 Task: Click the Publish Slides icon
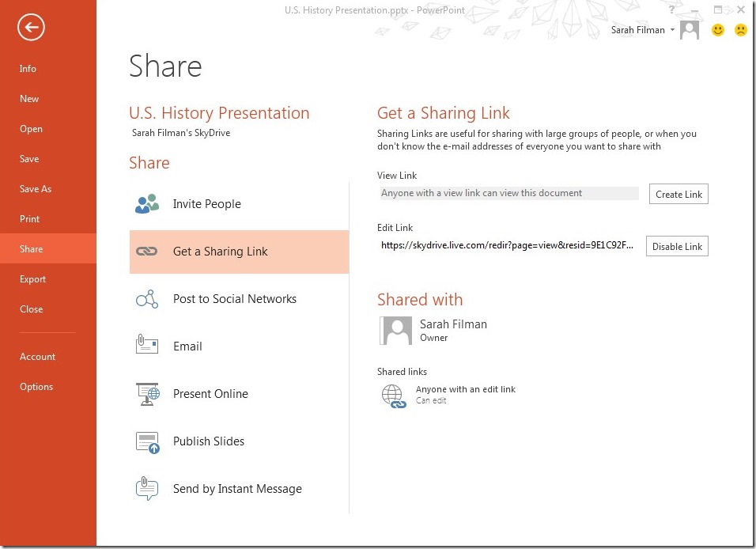point(148,442)
